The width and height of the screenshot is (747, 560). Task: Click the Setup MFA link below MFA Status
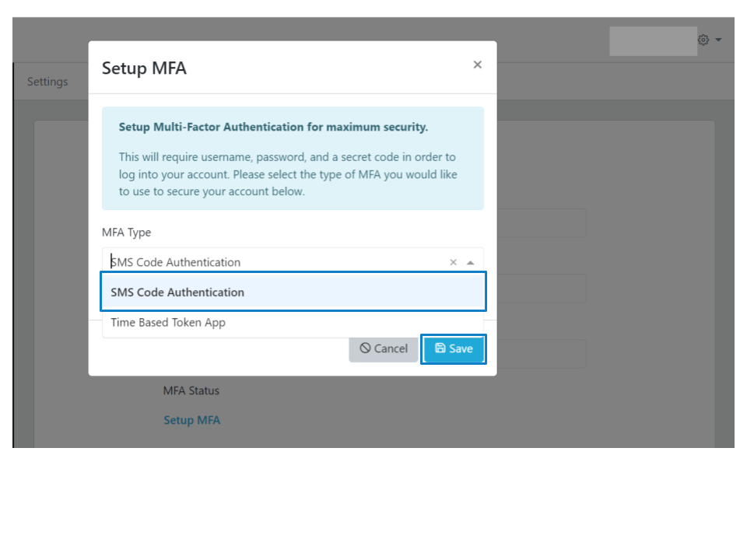click(x=192, y=420)
